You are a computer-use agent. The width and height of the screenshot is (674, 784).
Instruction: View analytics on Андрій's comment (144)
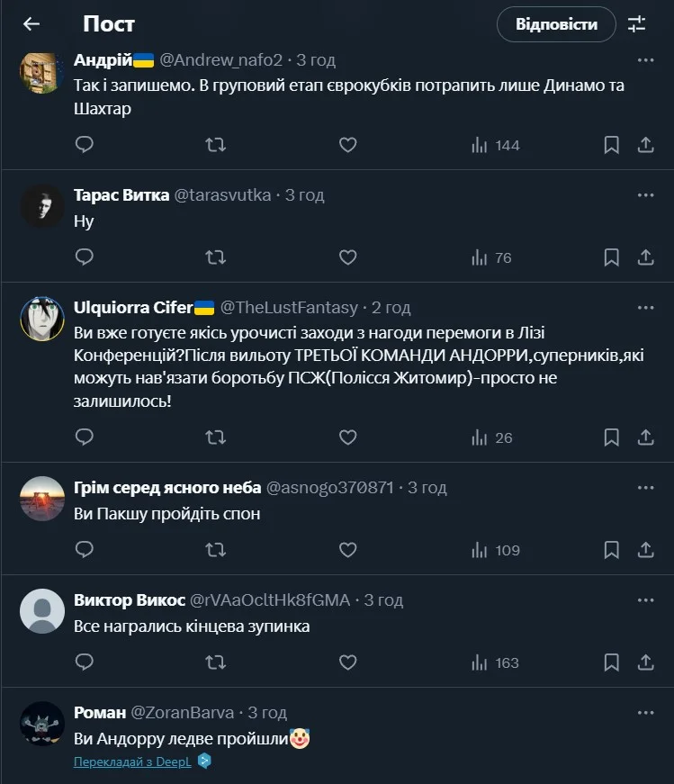point(496,145)
